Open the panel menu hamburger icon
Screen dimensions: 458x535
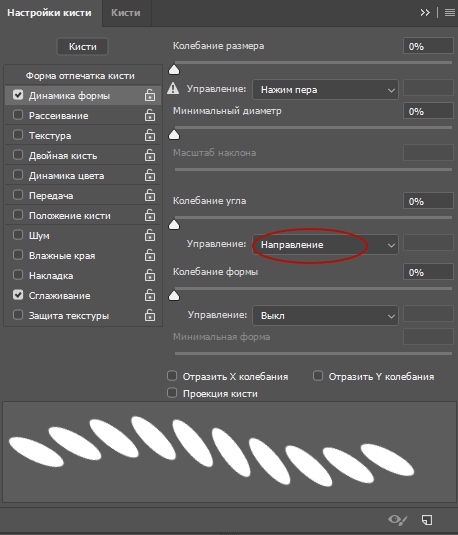[x=450, y=13]
